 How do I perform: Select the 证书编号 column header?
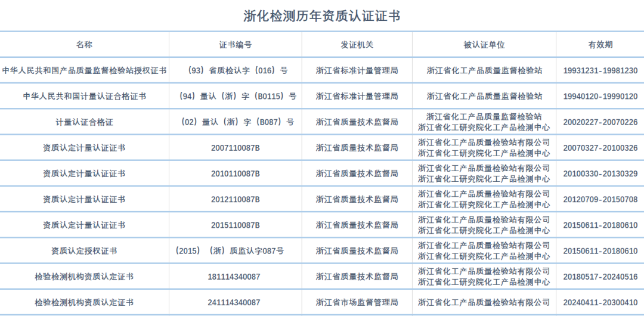[235, 45]
